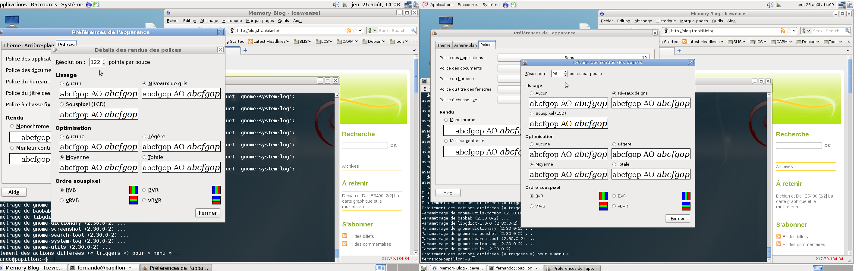Open the right terminal window's menu icon
868x271 pixels.
click(425, 81)
